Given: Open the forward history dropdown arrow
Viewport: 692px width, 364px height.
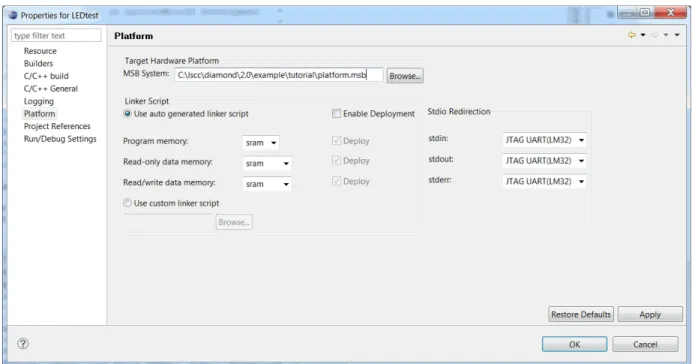Looking at the screenshot, I should [666, 35].
